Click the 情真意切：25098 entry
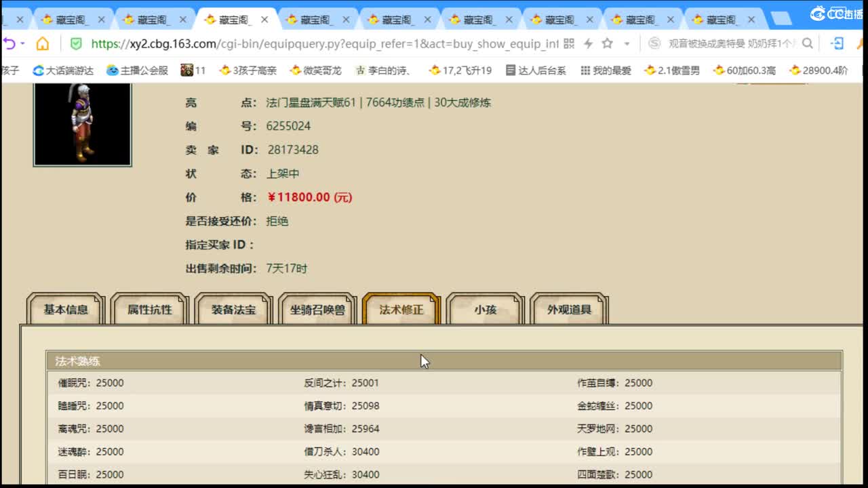868x488 pixels. click(342, 406)
